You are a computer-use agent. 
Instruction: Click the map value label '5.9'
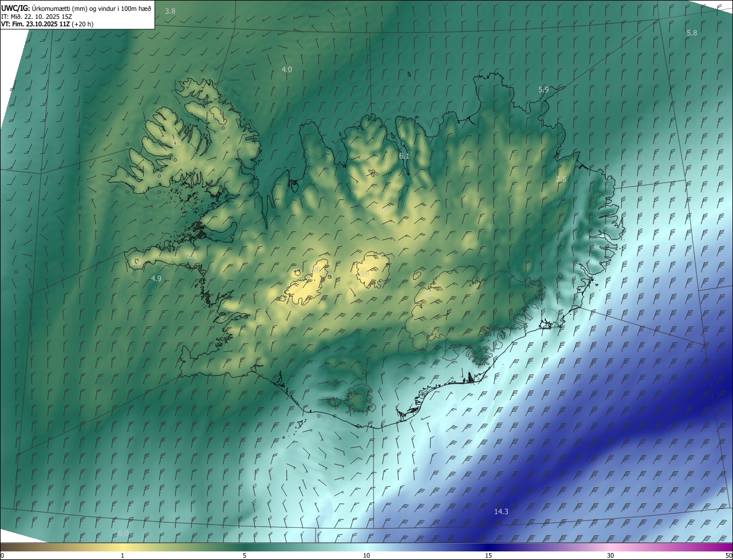tap(543, 89)
